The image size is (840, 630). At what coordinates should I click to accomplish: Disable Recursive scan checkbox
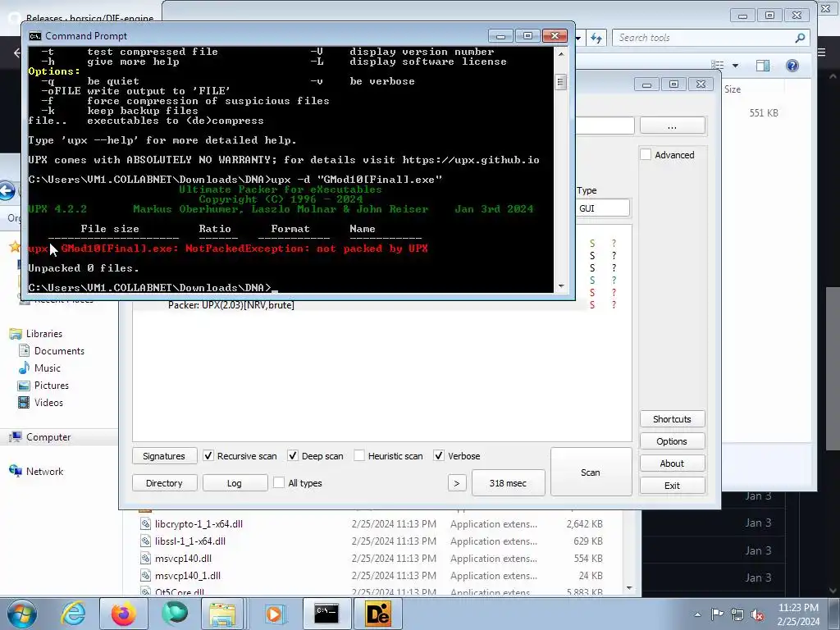point(208,456)
